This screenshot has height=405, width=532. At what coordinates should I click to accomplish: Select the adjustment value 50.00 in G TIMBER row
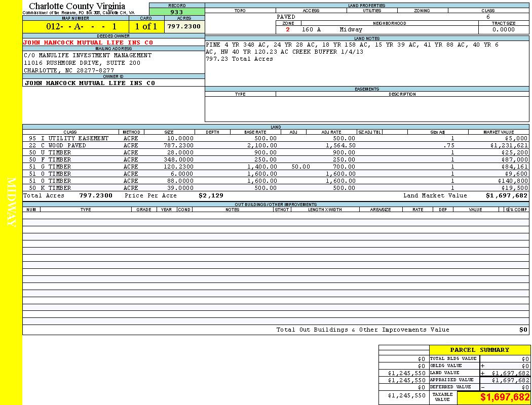click(301, 167)
